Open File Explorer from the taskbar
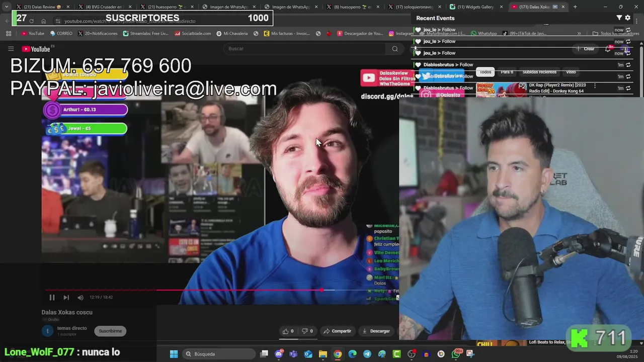The width and height of the screenshot is (644, 362). click(323, 354)
